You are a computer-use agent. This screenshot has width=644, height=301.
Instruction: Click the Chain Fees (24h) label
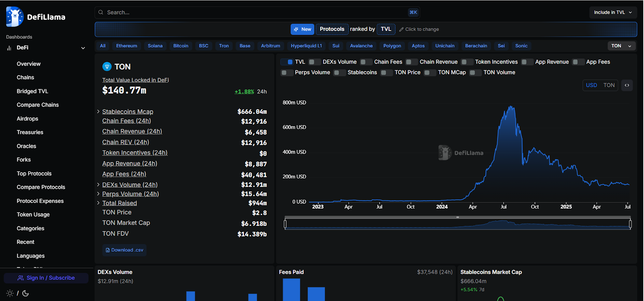click(x=126, y=121)
